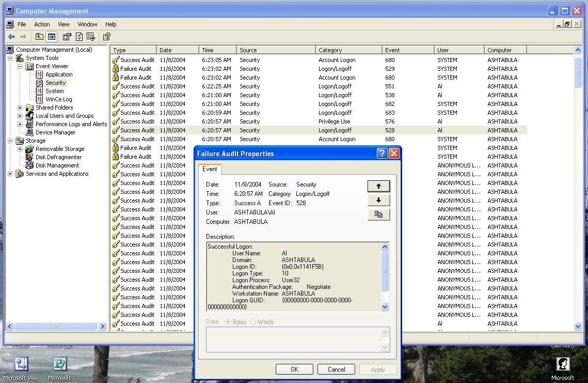Viewport: 588px width, 383px height.
Task: Sort the list by the Type column header
Action: (133, 50)
